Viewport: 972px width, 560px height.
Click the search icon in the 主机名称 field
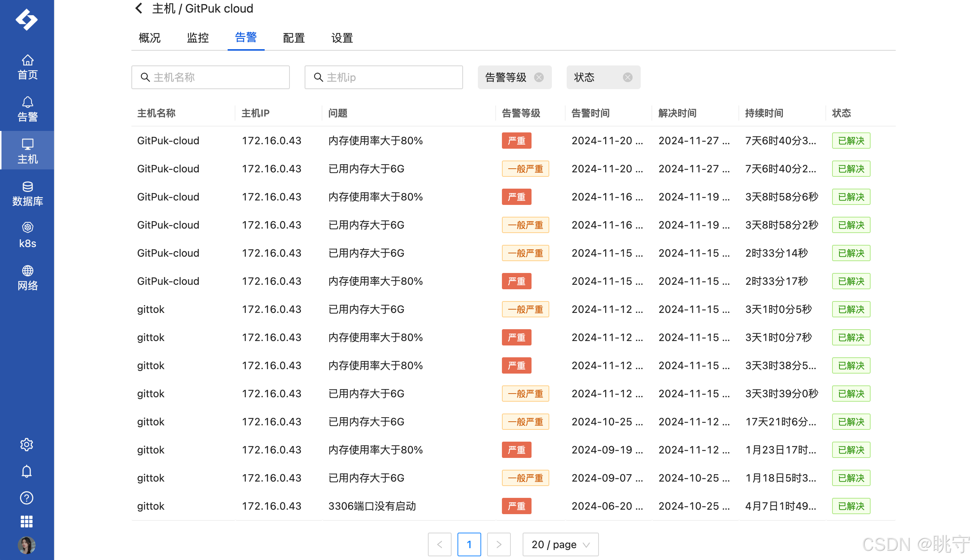tap(145, 77)
